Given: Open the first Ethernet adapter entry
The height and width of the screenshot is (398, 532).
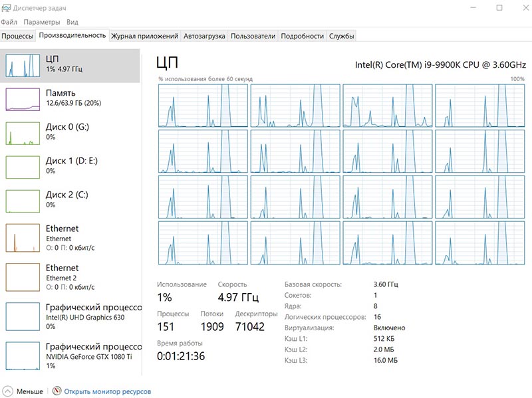Looking at the screenshot, I should point(70,238).
